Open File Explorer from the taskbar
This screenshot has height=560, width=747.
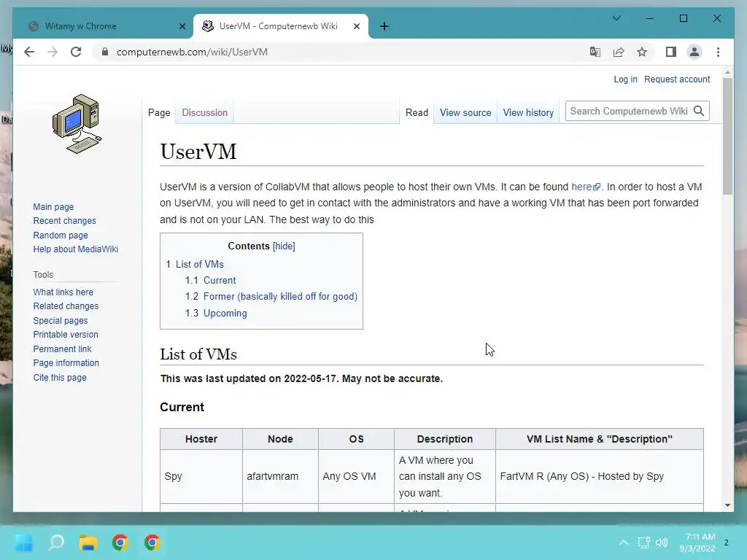(88, 542)
